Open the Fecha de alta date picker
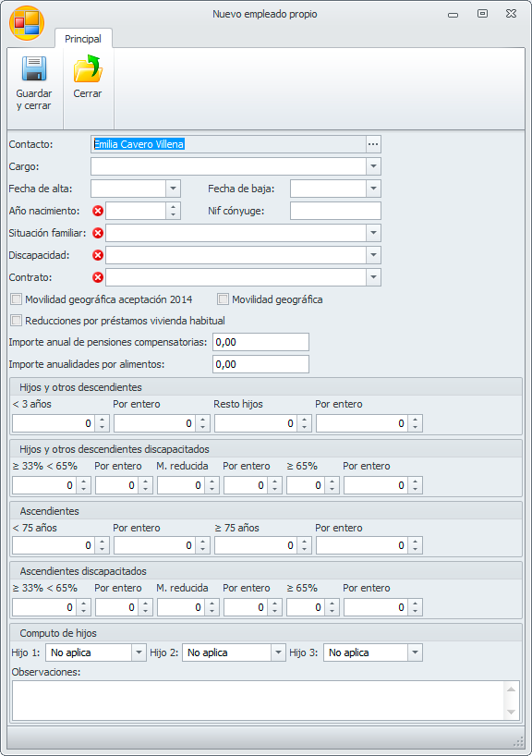Screen dimensions: 532x756 [173, 189]
